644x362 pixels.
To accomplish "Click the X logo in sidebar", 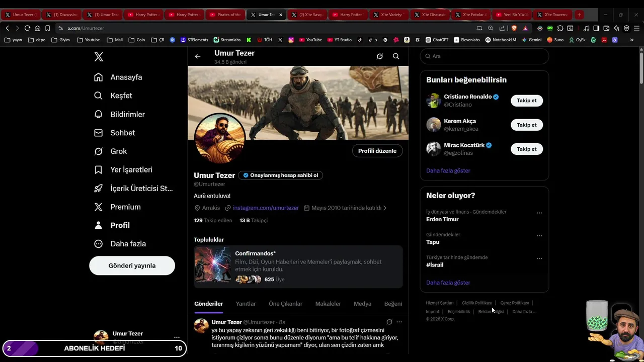I will tap(99, 57).
